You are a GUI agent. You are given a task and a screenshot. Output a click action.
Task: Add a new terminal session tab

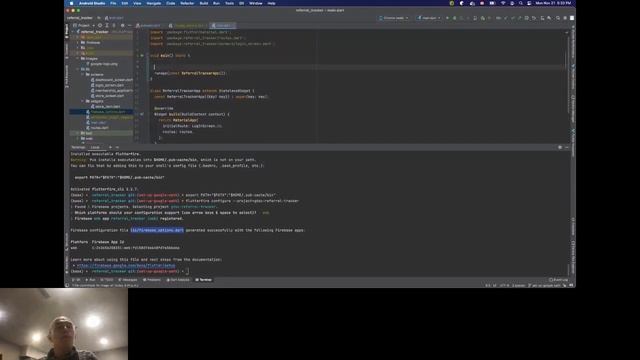110,147
